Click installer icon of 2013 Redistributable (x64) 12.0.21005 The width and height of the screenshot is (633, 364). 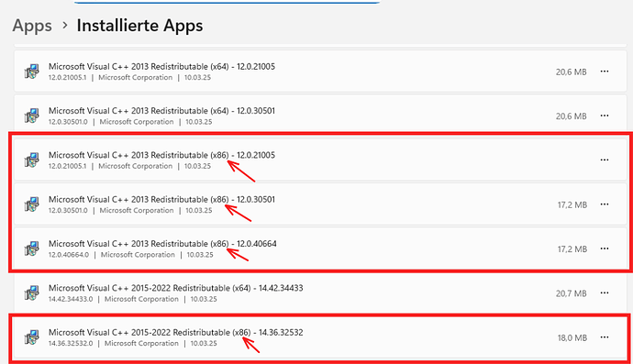point(32,72)
